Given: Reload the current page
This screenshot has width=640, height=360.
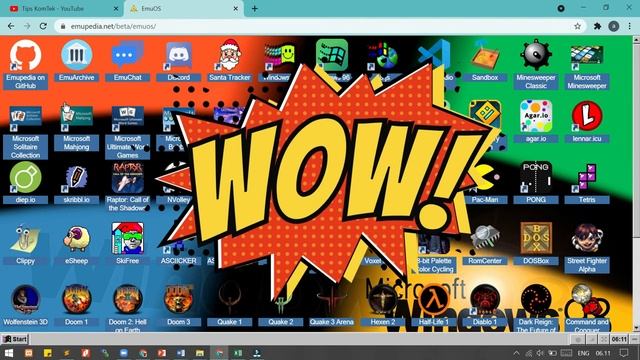Looking at the screenshot, I should point(43,26).
